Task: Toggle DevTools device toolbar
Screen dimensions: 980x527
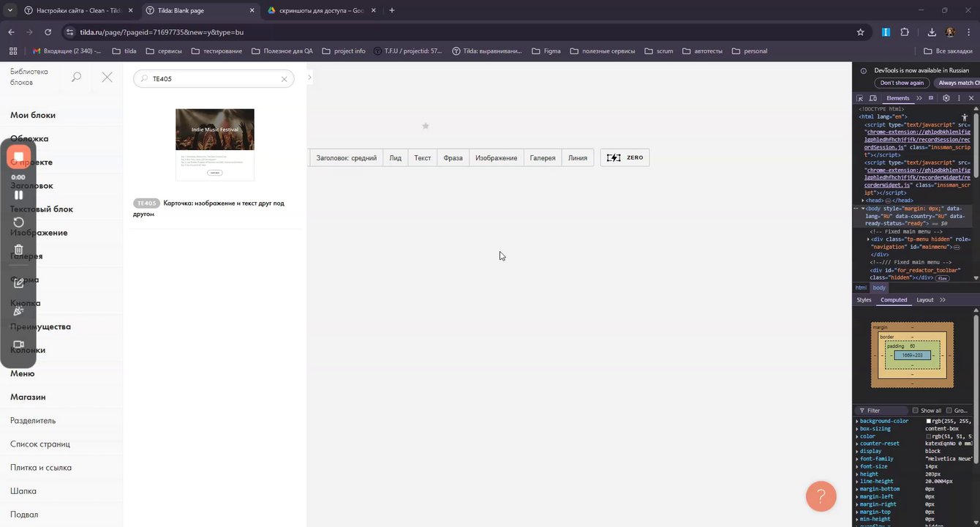Action: 873,98
